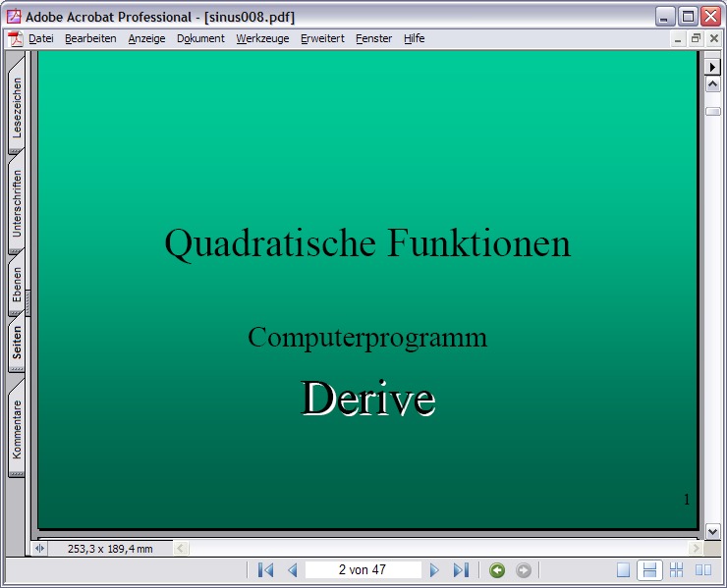Click the gray next view arrow
The height and width of the screenshot is (588, 727).
point(524,570)
